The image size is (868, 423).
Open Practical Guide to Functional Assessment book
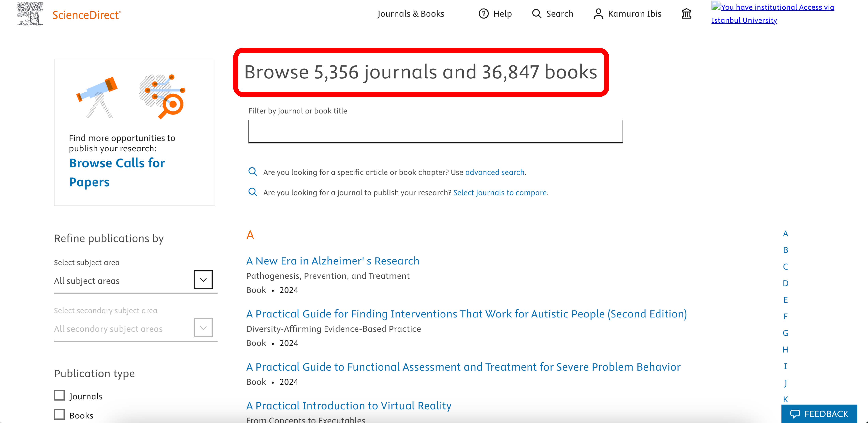point(463,367)
